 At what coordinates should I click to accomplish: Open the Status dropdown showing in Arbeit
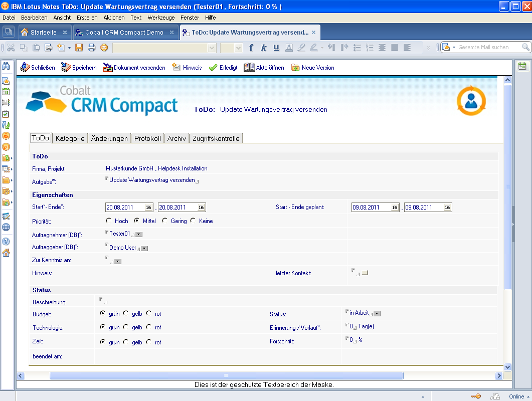377,314
